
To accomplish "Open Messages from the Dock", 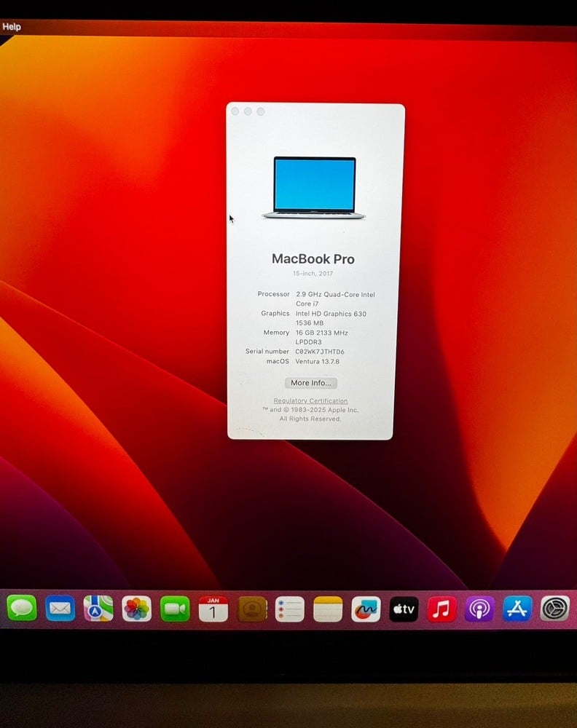I will [21, 608].
